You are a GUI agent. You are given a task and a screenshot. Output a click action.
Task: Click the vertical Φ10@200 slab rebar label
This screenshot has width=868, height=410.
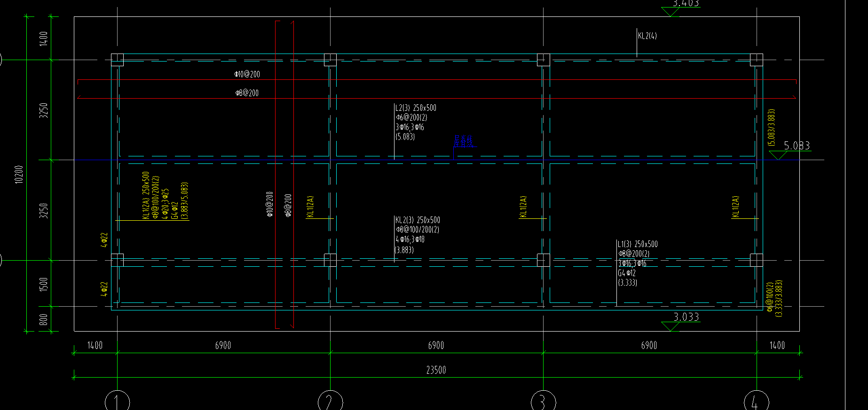pyautogui.click(x=270, y=204)
